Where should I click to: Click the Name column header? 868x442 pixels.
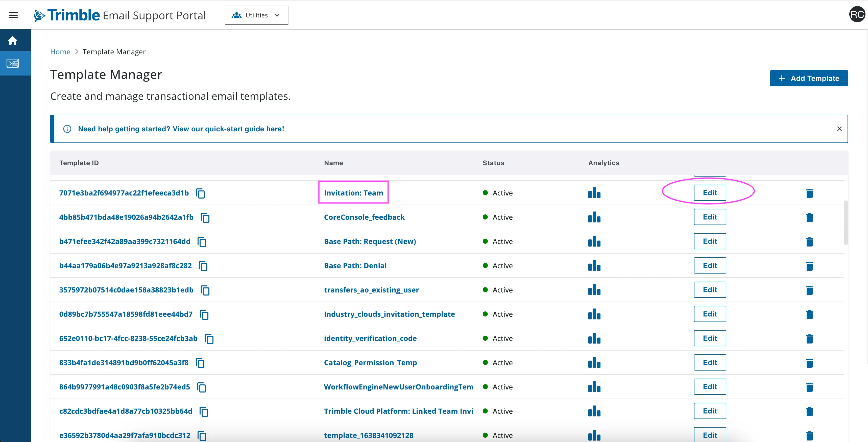pos(333,163)
